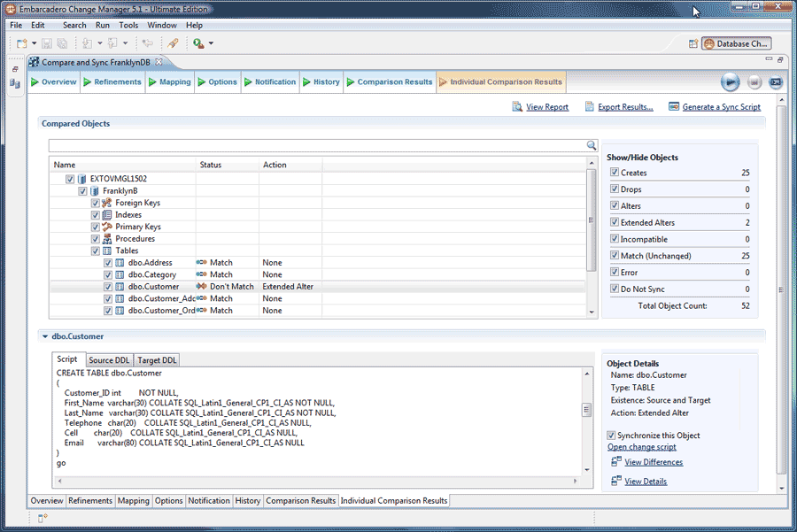Click the Status column header
The image size is (797, 532).
coord(228,165)
